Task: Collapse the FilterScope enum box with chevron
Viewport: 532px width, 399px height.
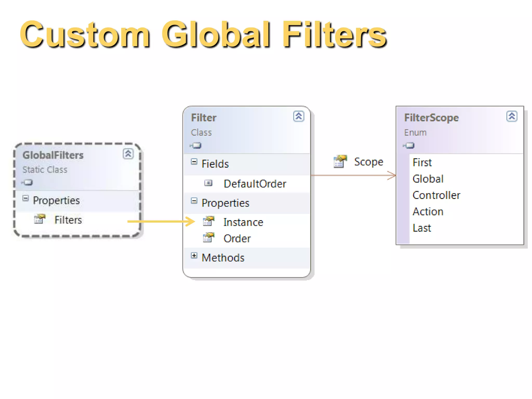Action: (x=512, y=116)
